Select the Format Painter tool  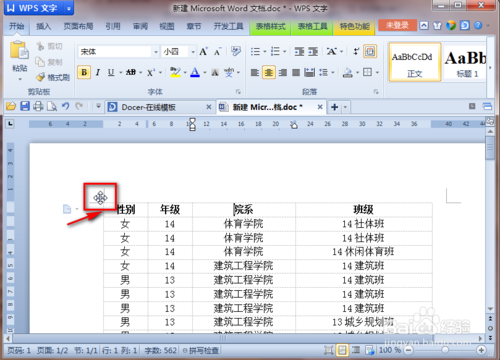point(53,77)
